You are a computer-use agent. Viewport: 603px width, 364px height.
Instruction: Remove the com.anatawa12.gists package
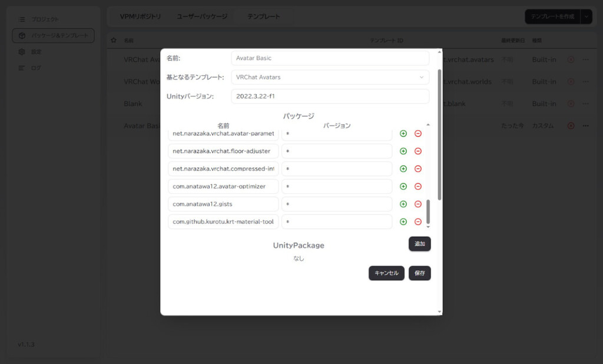[x=418, y=204]
